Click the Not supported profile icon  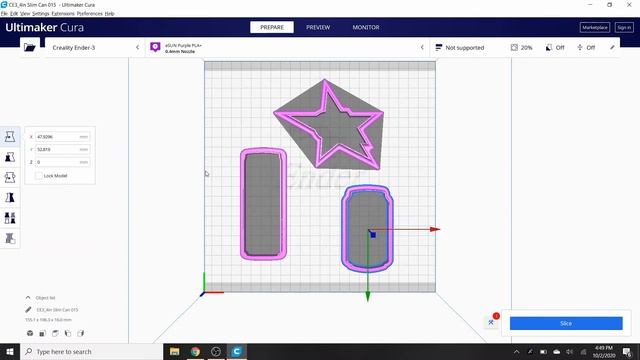pyautogui.click(x=438, y=47)
